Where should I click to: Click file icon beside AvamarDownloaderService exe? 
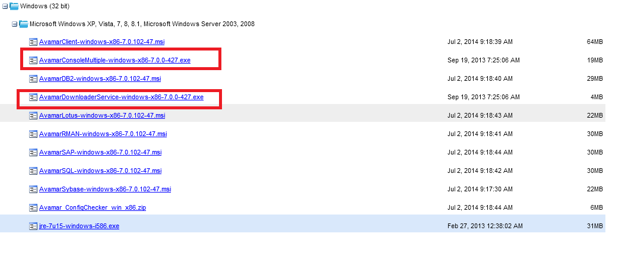33,97
